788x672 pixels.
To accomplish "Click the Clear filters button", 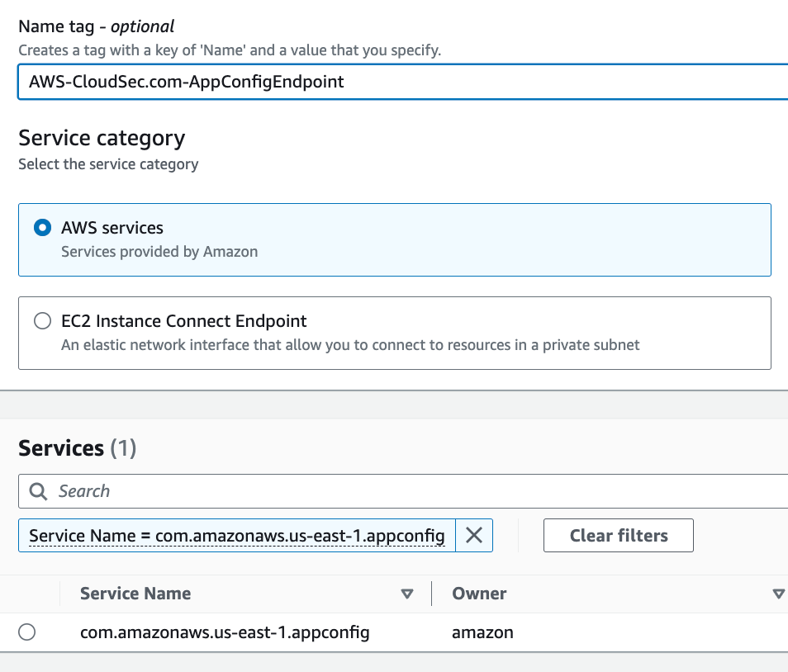I will coord(618,536).
